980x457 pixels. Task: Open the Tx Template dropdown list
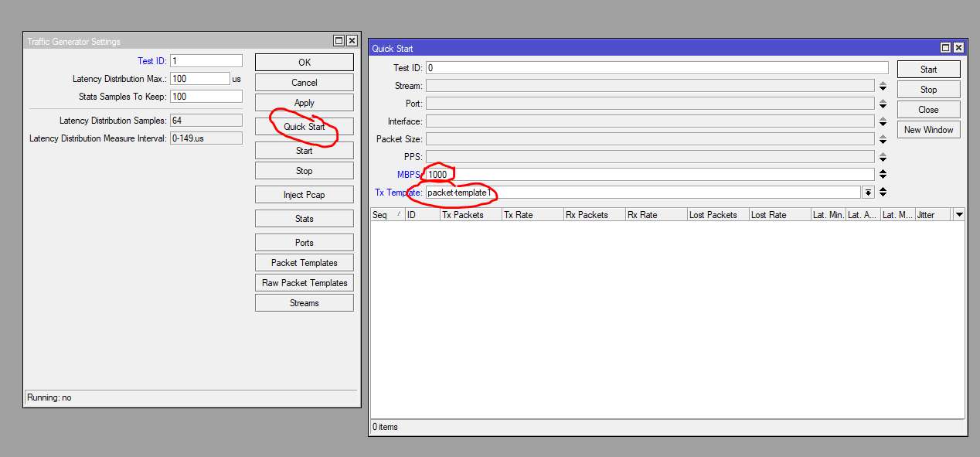[869, 193]
